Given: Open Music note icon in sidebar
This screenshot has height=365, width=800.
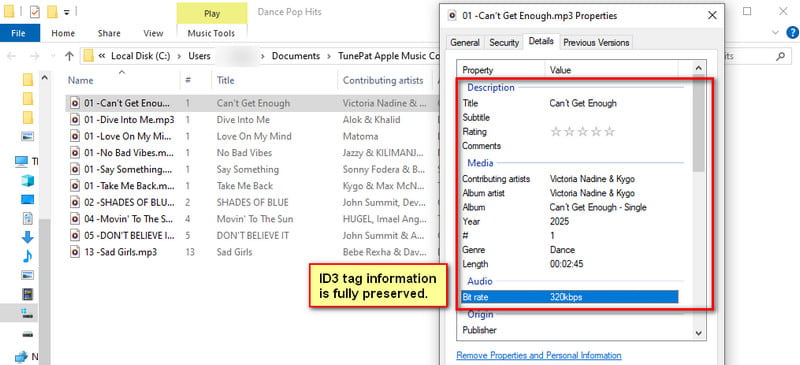Looking at the screenshot, I should tap(28, 256).
